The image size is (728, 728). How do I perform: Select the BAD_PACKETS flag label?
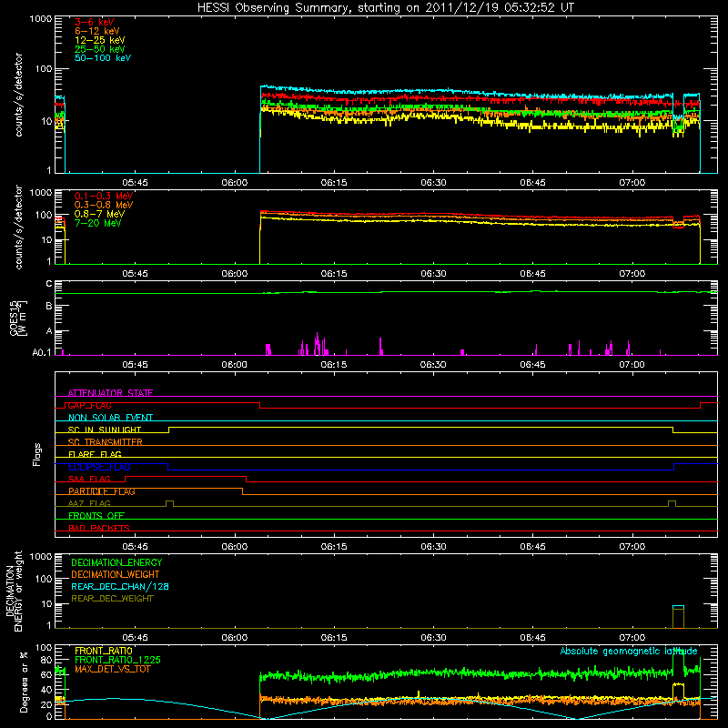[99, 528]
